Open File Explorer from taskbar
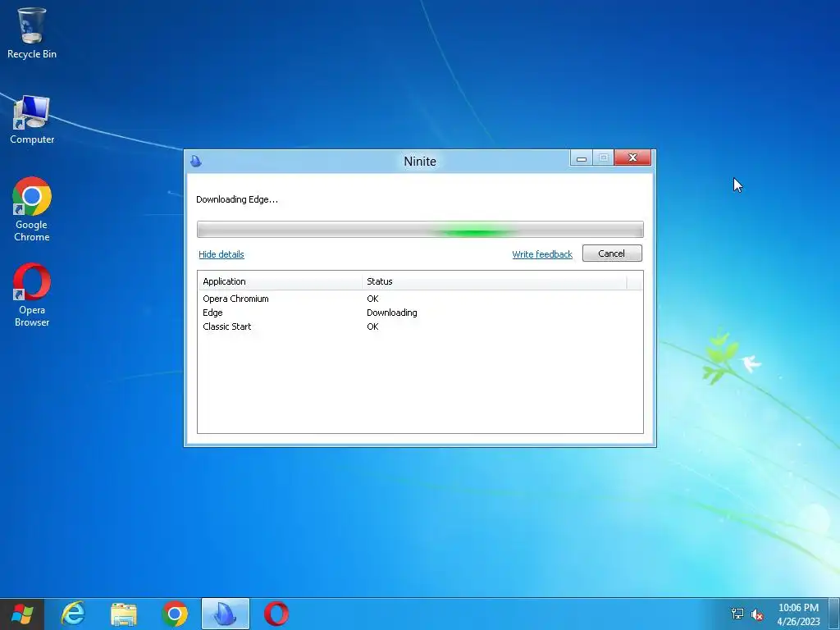840x630 pixels. click(124, 614)
